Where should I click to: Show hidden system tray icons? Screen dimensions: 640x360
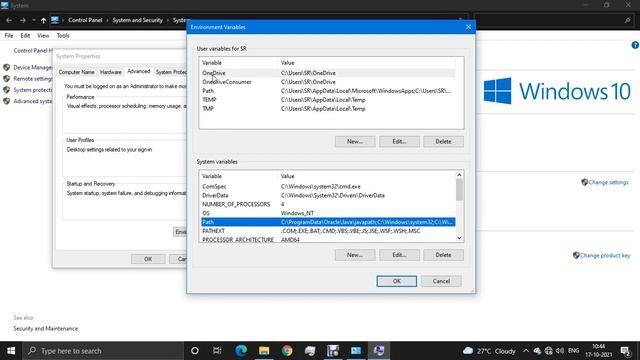pos(526,351)
